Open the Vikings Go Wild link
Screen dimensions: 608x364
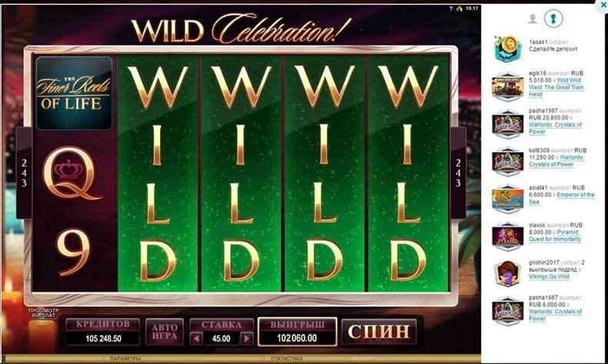click(x=549, y=276)
